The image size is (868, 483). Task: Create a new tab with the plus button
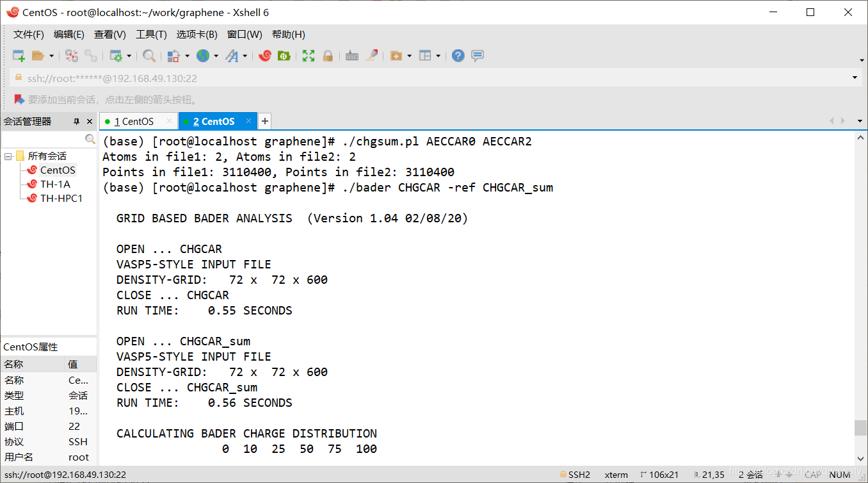(264, 120)
